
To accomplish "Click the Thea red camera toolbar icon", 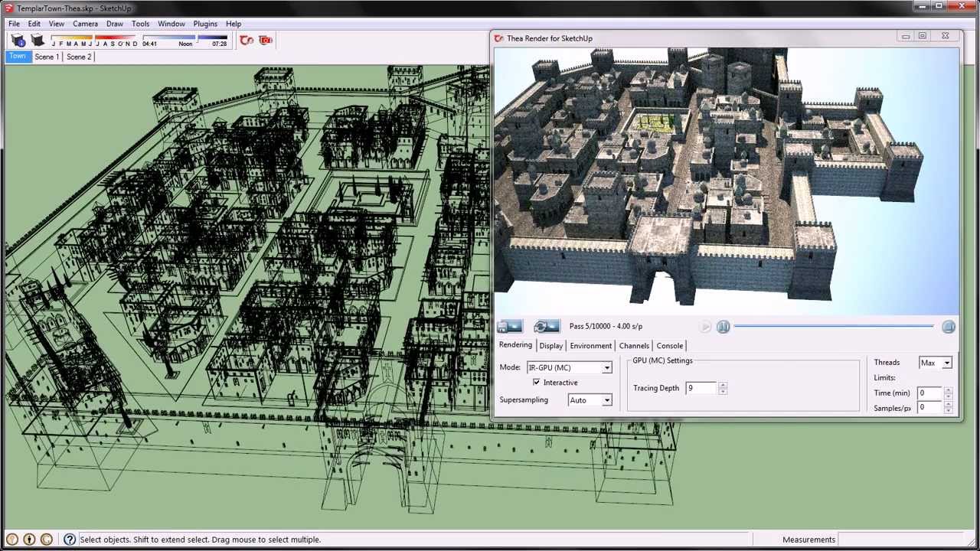I will 266,41.
